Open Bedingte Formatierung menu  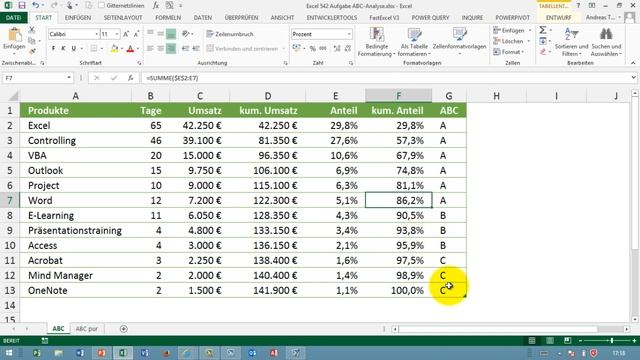pos(376,42)
